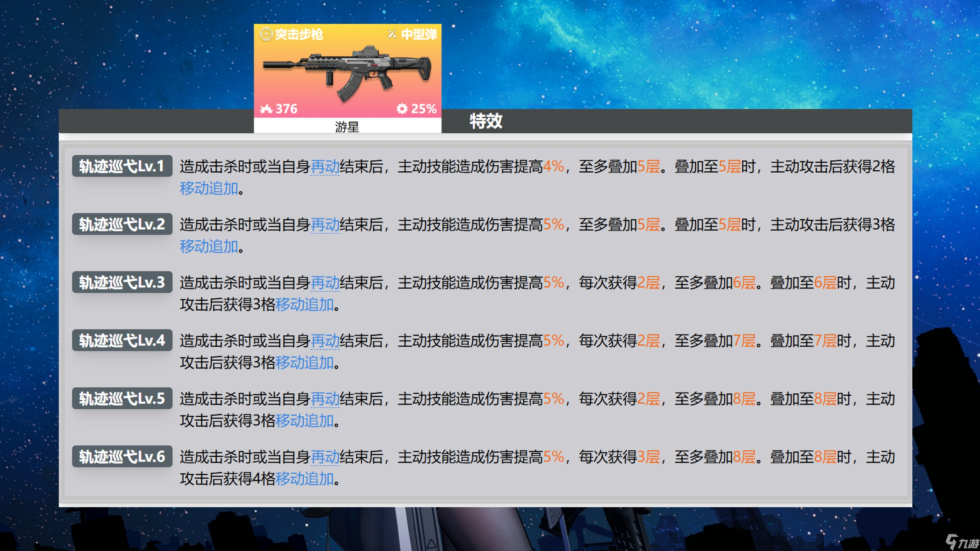Click the 25% stat value
Image resolution: width=980 pixels, height=551 pixels.
pos(424,109)
